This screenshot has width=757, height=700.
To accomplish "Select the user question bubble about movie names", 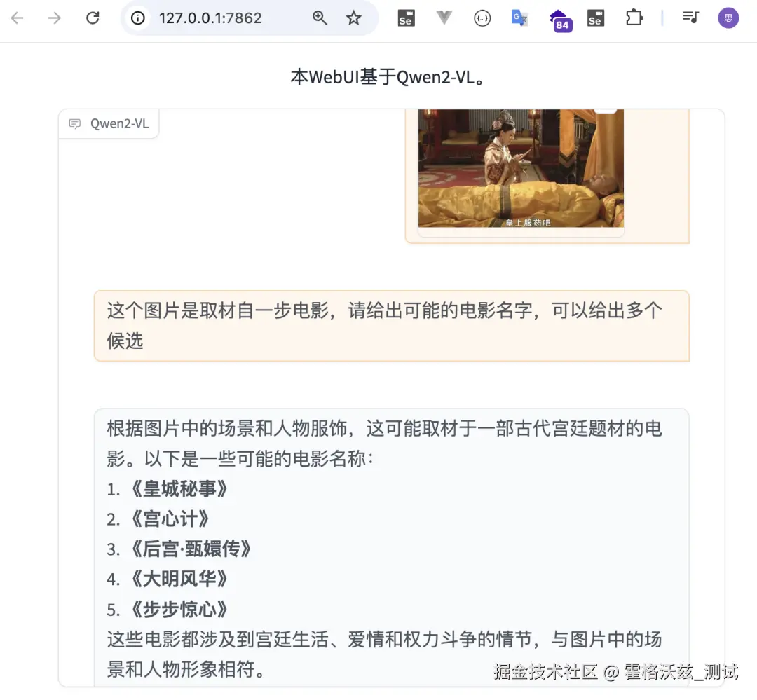I will (391, 325).
